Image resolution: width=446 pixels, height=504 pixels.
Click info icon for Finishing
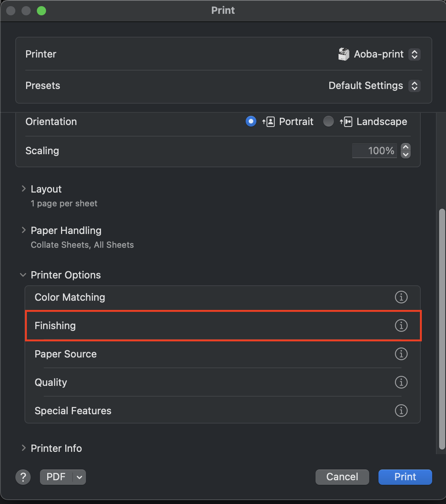(401, 325)
